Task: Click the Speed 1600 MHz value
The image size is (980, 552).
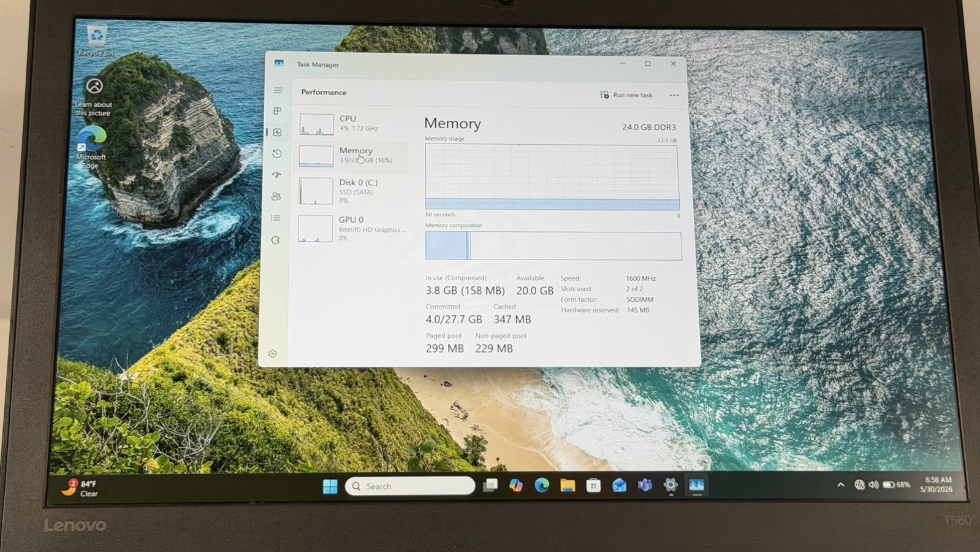Action: (x=640, y=278)
